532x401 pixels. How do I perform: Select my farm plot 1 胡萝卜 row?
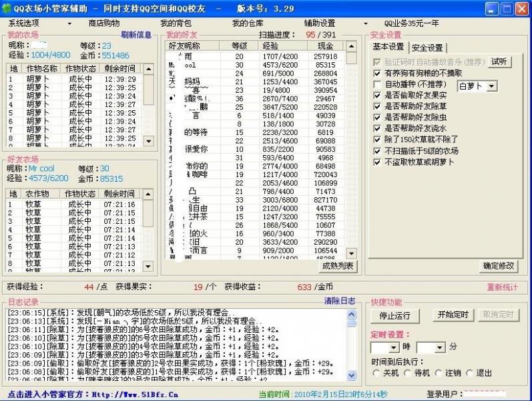(75, 79)
